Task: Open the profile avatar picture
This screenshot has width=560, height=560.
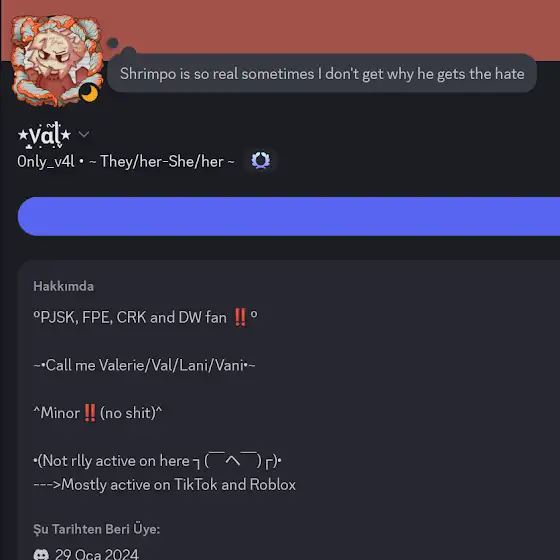Action: [x=55, y=60]
